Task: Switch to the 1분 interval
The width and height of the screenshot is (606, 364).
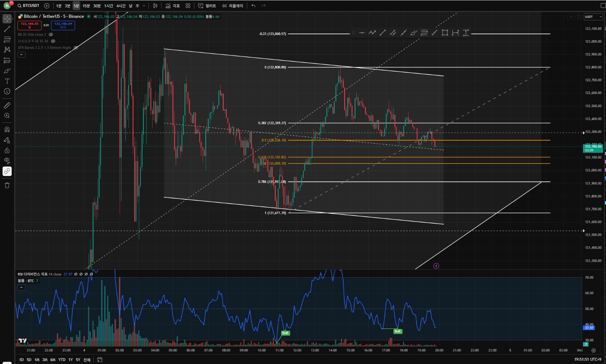Action: (x=59, y=5)
